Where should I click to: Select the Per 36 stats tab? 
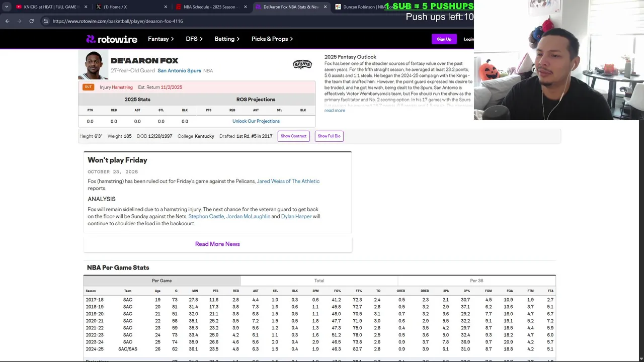point(476,281)
